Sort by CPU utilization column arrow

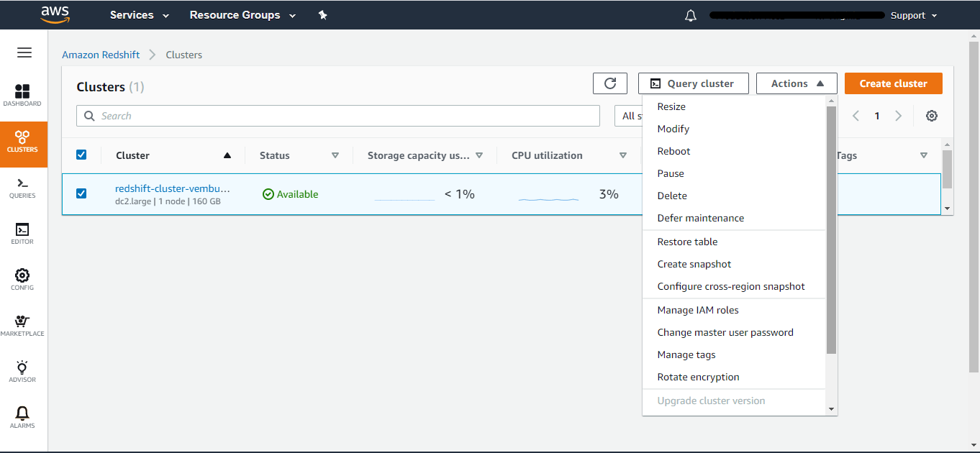[x=623, y=155]
